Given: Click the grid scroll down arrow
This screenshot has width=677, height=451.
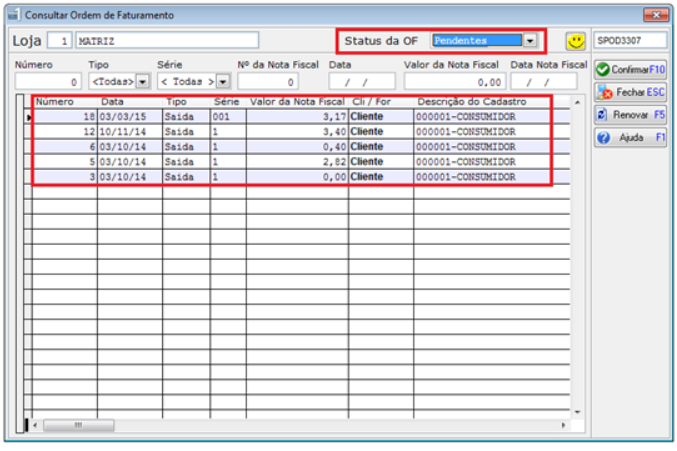Looking at the screenshot, I should coord(577,412).
